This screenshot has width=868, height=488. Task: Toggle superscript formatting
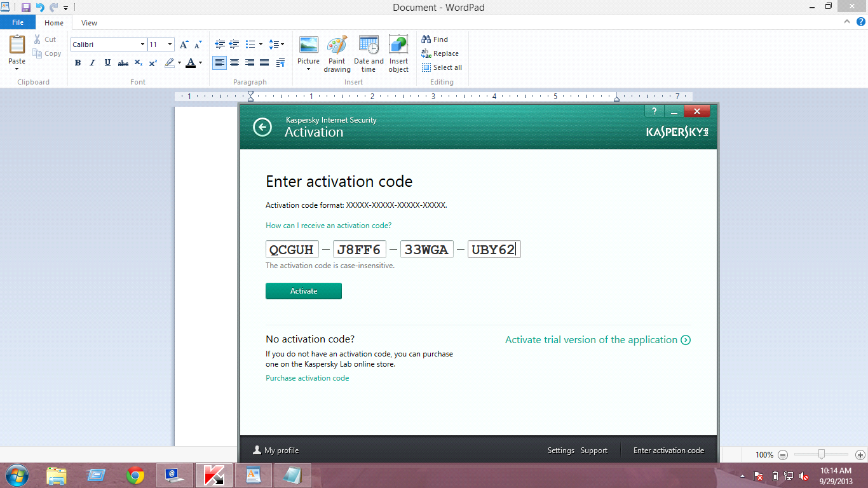pos(153,63)
